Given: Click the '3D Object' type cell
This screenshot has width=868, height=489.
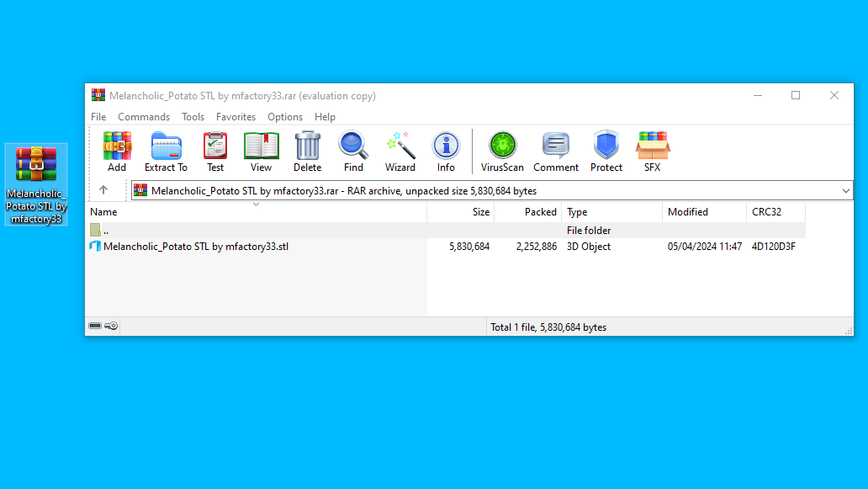Looking at the screenshot, I should 589,247.
